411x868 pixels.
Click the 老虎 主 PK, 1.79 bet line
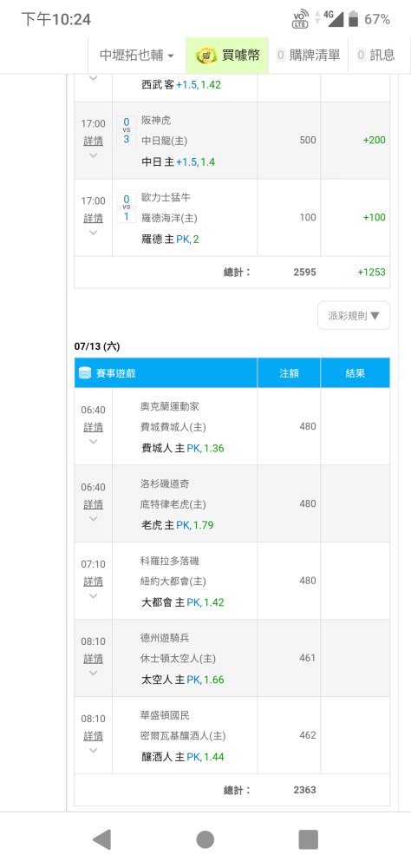point(178,525)
